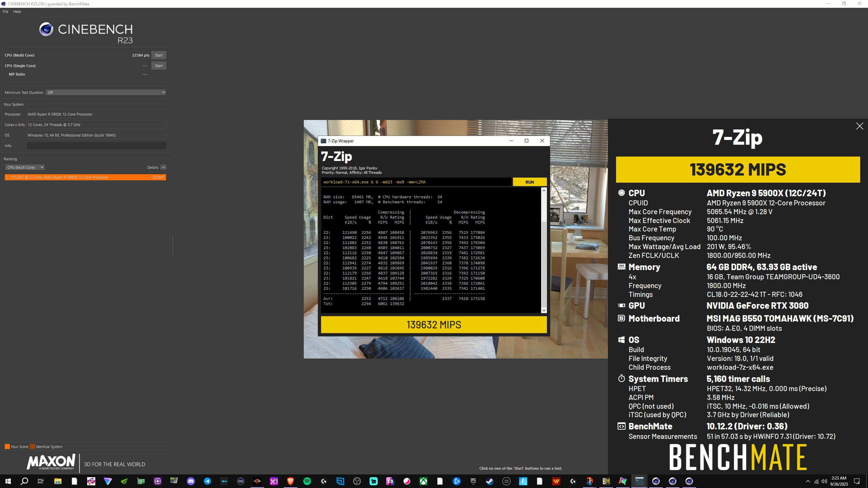
Task: Start the CPU Multi Core test
Action: tap(159, 55)
